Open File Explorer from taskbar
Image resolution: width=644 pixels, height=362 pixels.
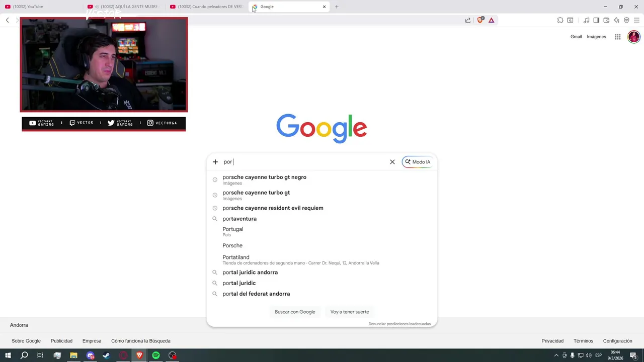point(73,355)
